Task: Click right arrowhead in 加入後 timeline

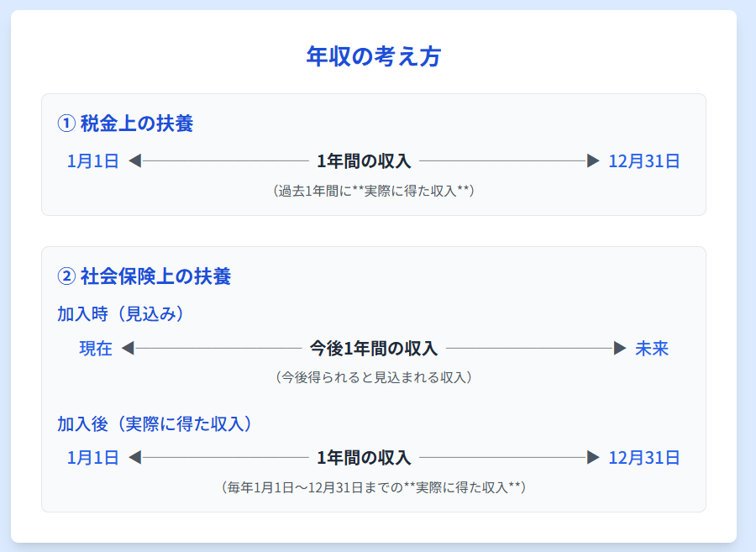Action: [x=593, y=458]
